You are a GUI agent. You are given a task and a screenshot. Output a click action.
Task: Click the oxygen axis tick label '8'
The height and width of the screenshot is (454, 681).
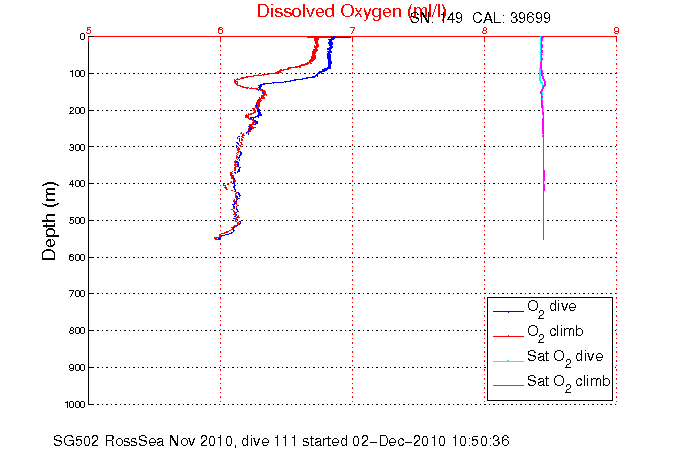click(485, 30)
